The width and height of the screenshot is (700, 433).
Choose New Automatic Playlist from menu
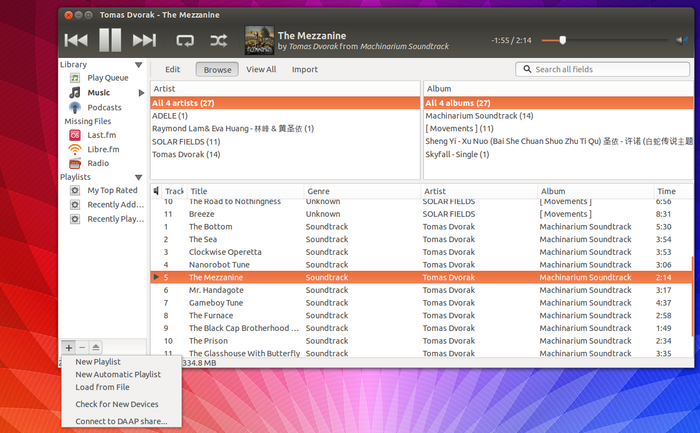pos(118,374)
